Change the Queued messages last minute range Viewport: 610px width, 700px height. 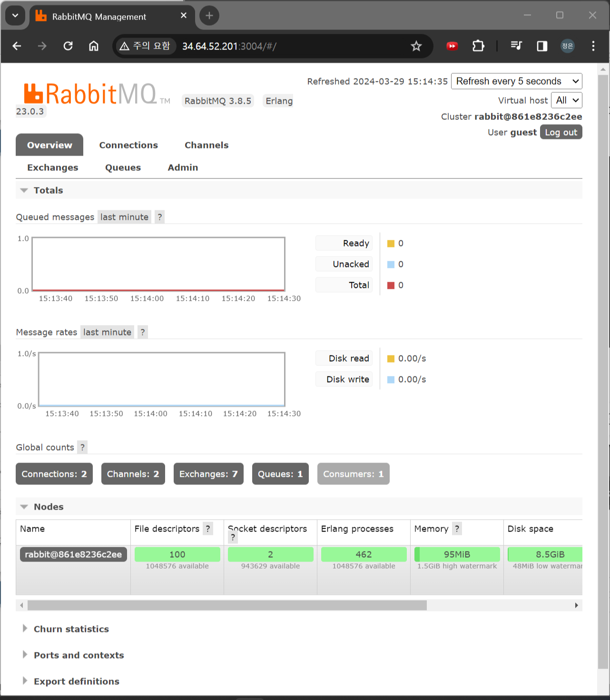(x=124, y=217)
